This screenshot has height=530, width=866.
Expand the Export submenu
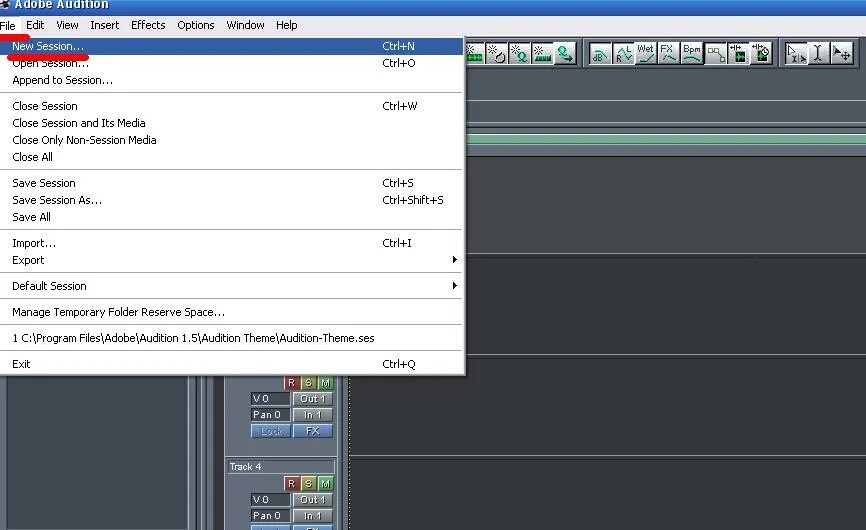(231, 260)
